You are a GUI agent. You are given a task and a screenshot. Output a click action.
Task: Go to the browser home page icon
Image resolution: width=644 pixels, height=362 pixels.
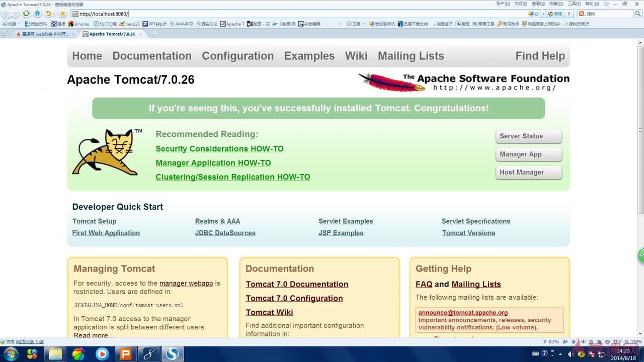tap(37, 14)
